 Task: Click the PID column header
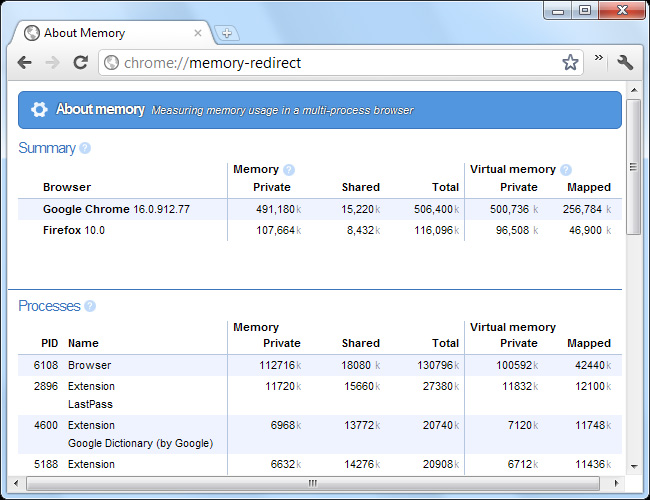point(50,343)
